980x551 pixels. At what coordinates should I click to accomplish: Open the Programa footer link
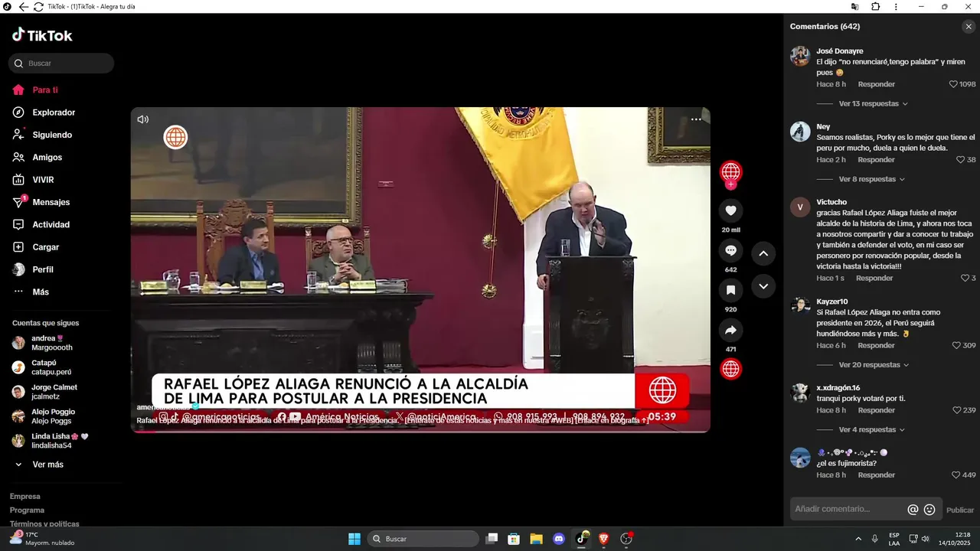click(x=27, y=510)
